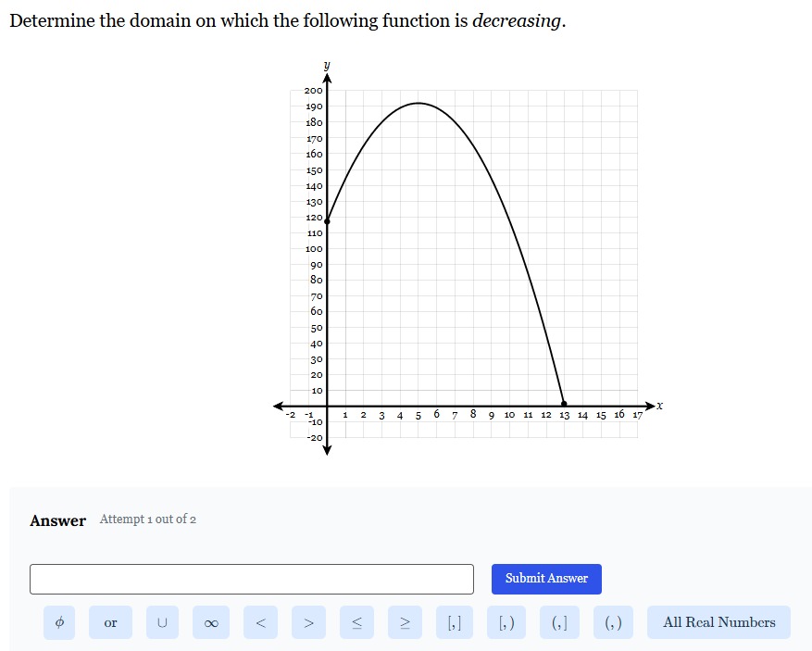
Task: Focus the answer input field
Action: click(x=252, y=579)
